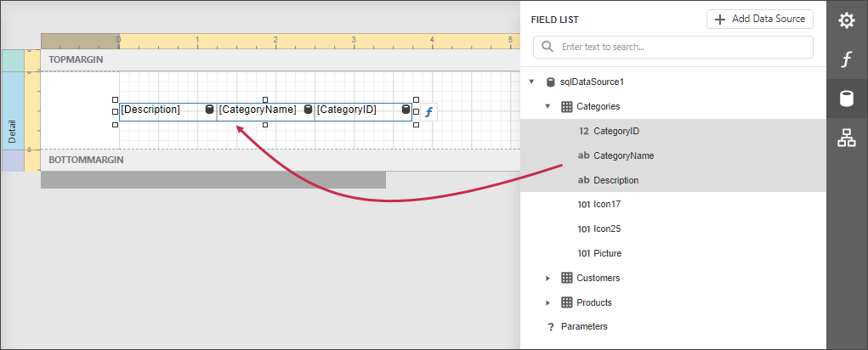The width and height of the screenshot is (868, 350).
Task: Select the Field List database icon
Action: [847, 99]
